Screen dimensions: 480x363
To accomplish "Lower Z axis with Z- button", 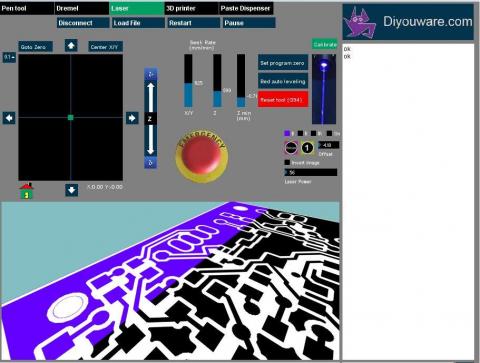I will tap(151, 163).
